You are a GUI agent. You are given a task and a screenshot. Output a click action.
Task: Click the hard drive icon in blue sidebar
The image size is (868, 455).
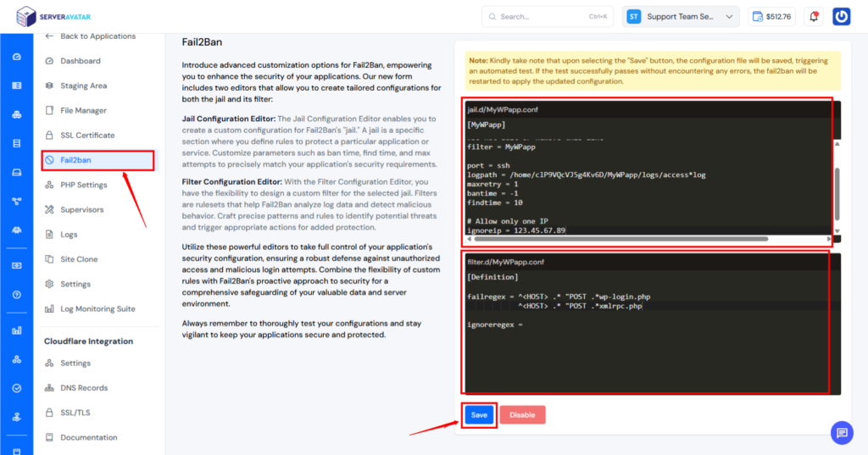17,172
